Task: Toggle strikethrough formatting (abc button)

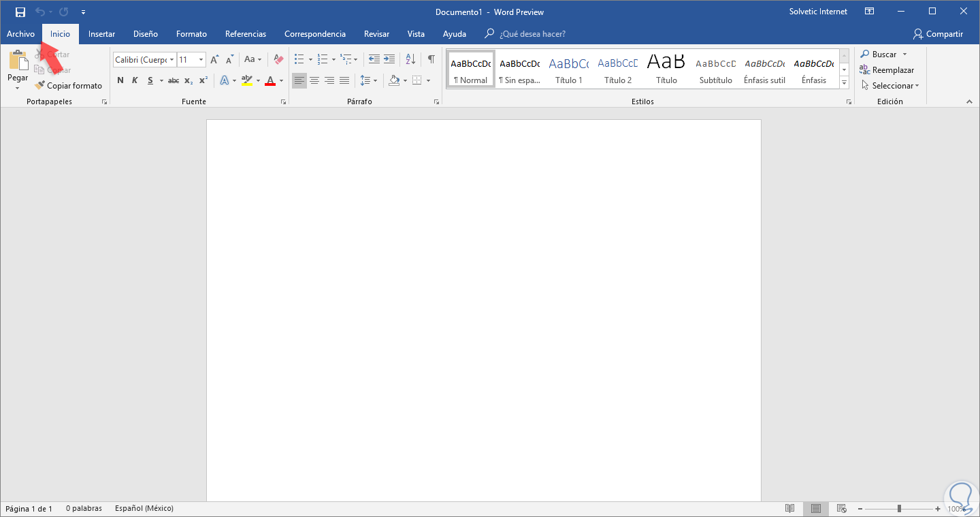Action: click(x=173, y=80)
